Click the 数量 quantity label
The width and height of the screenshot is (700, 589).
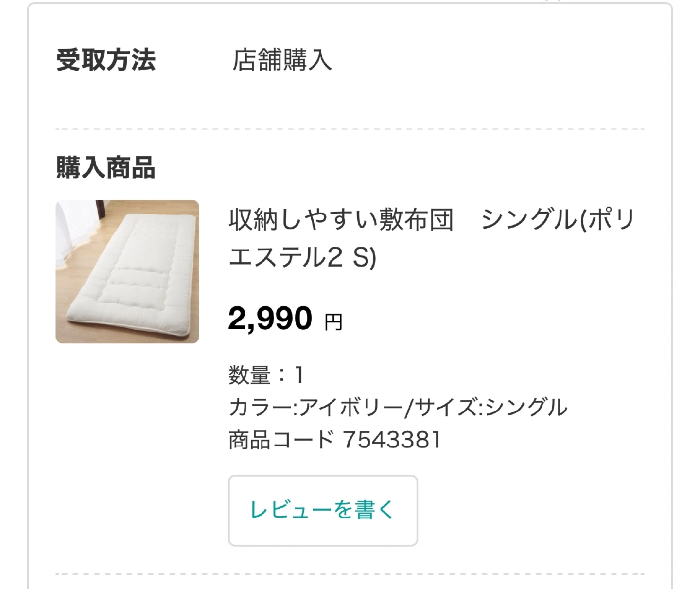tap(249, 375)
